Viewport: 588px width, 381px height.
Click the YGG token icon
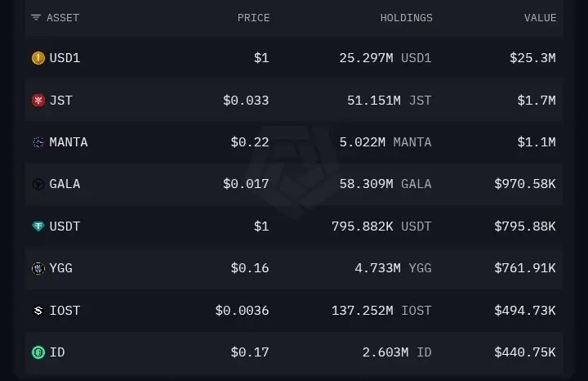point(38,268)
